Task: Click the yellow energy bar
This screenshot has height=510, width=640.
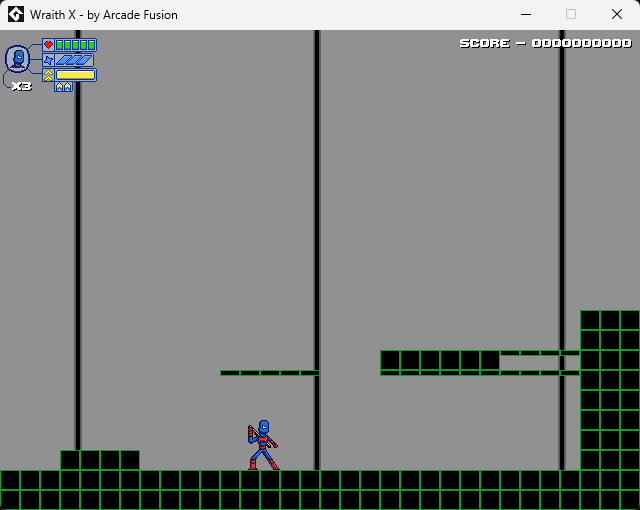Action: (75, 75)
